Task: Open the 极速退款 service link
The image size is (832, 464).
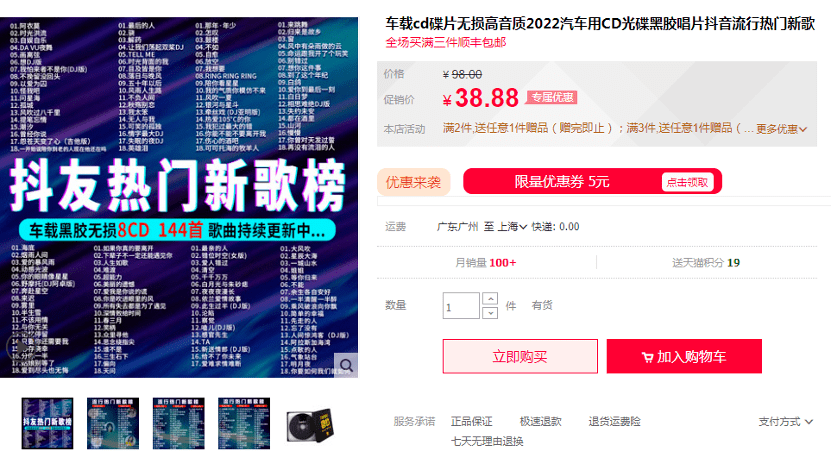Action: pos(540,422)
